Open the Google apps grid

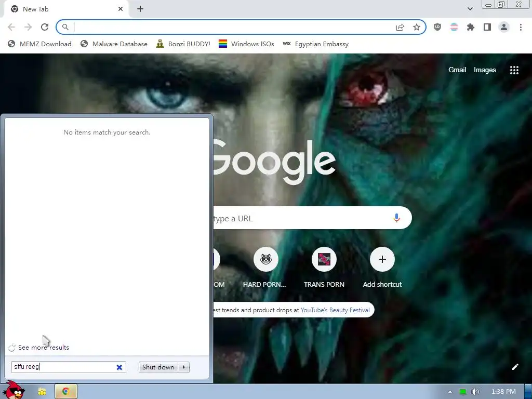(x=514, y=70)
